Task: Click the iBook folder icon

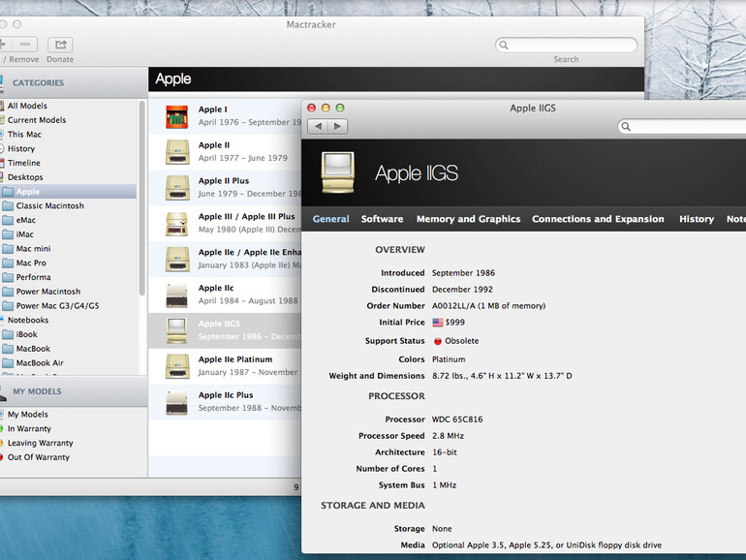Action: pos(8,334)
